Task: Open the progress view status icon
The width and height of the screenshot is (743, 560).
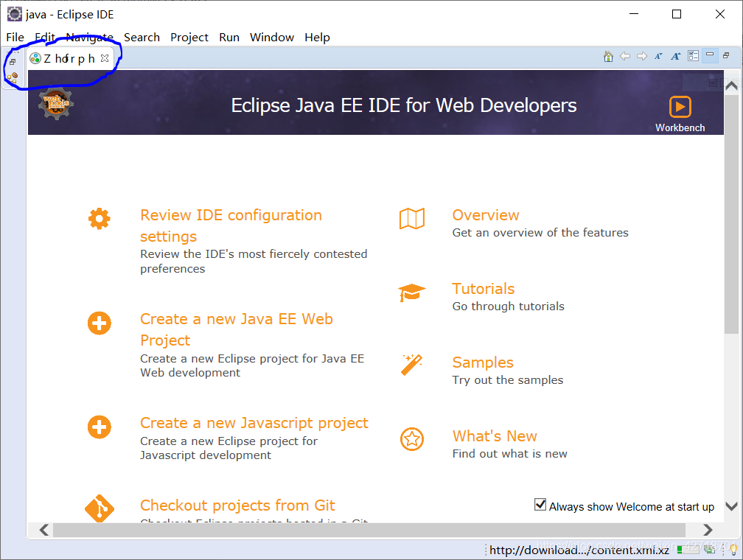Action: coord(709,550)
